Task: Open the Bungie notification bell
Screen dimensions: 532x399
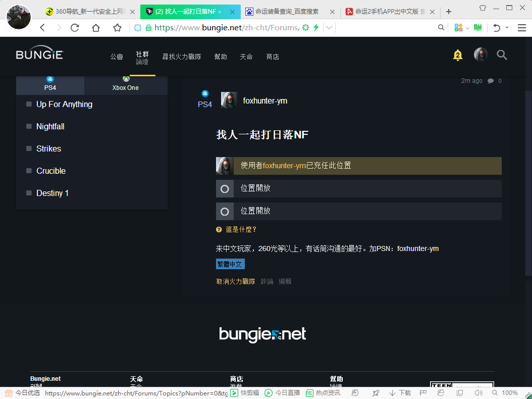Action: coord(458,55)
